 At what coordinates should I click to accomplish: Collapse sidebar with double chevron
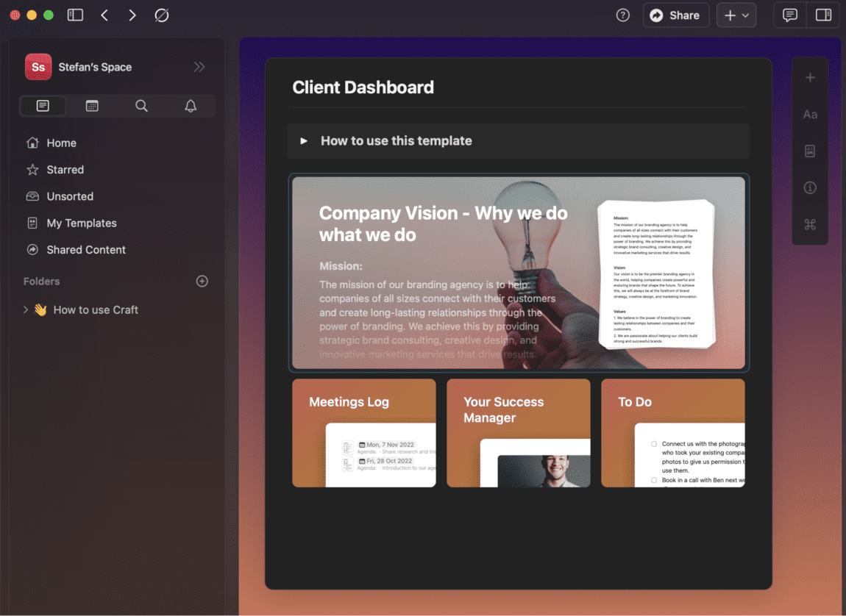tap(199, 67)
